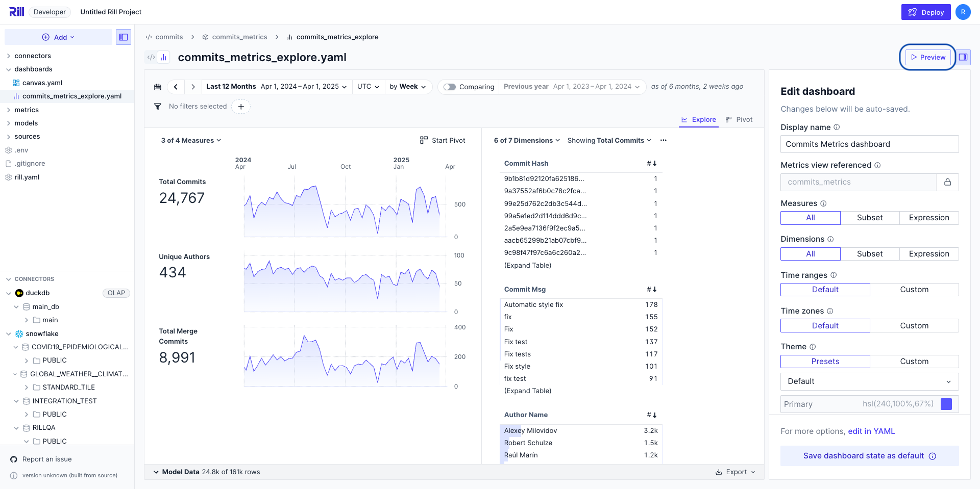This screenshot has height=489, width=980.
Task: Toggle the left sidebar panel icon
Action: coord(124,37)
